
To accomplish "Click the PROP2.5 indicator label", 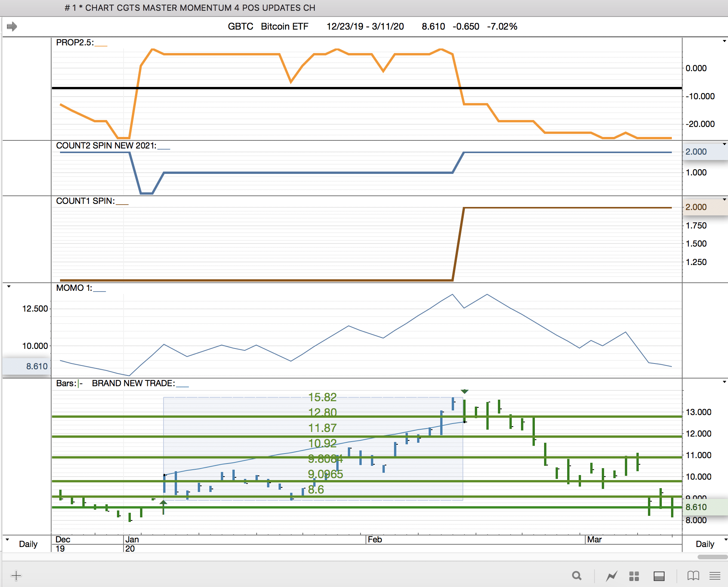I will 75,43.
